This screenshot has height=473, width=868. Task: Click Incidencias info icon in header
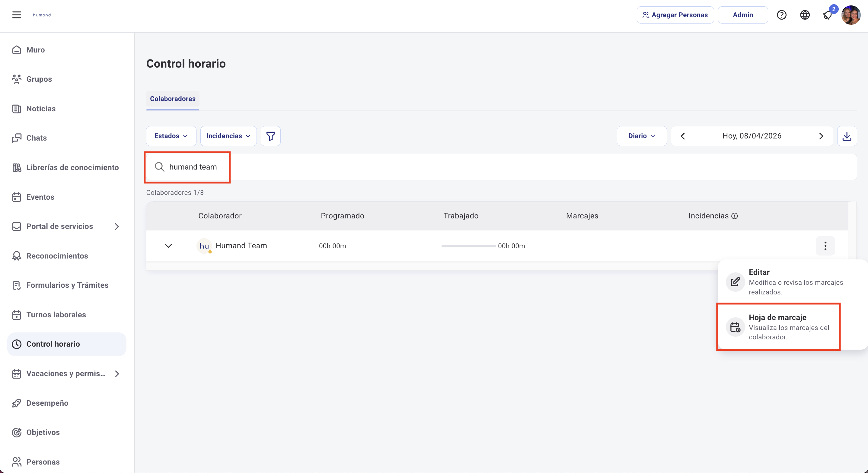coord(735,216)
